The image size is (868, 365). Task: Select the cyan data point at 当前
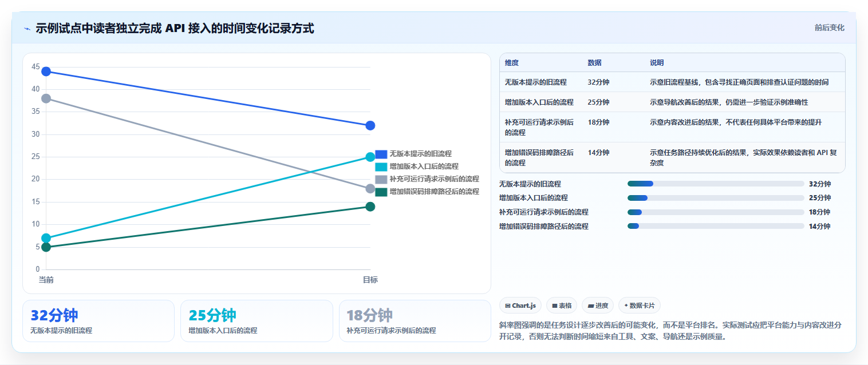point(46,238)
